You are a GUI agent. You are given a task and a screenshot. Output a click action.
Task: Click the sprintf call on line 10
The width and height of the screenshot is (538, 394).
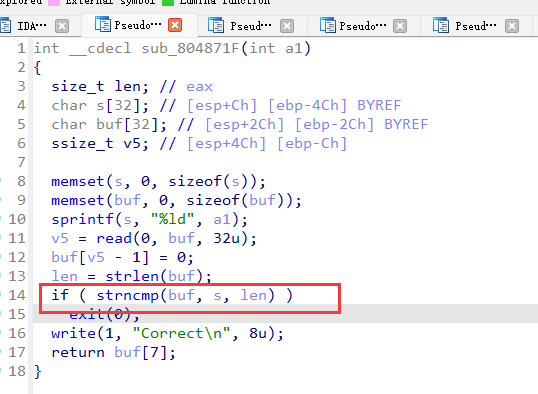point(83,219)
